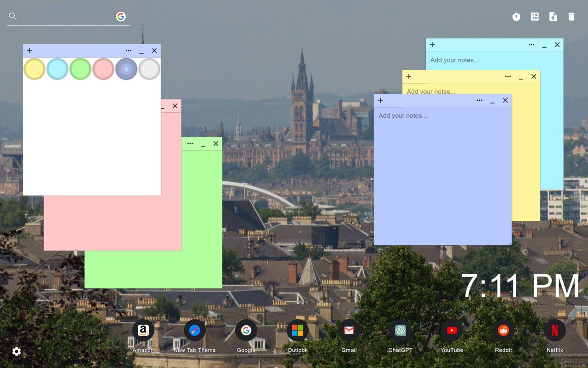
Task: Open the stopwatch timer tool
Action: click(516, 17)
